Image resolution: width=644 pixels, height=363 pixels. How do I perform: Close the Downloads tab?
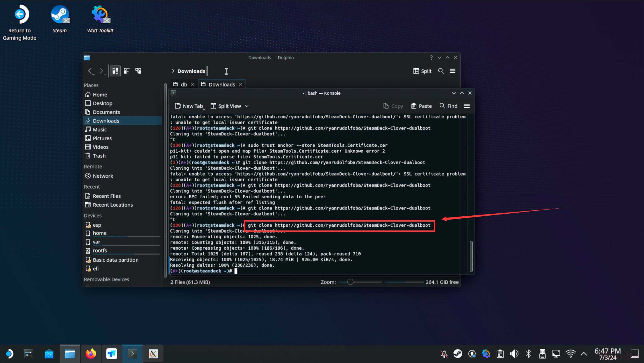(x=240, y=84)
